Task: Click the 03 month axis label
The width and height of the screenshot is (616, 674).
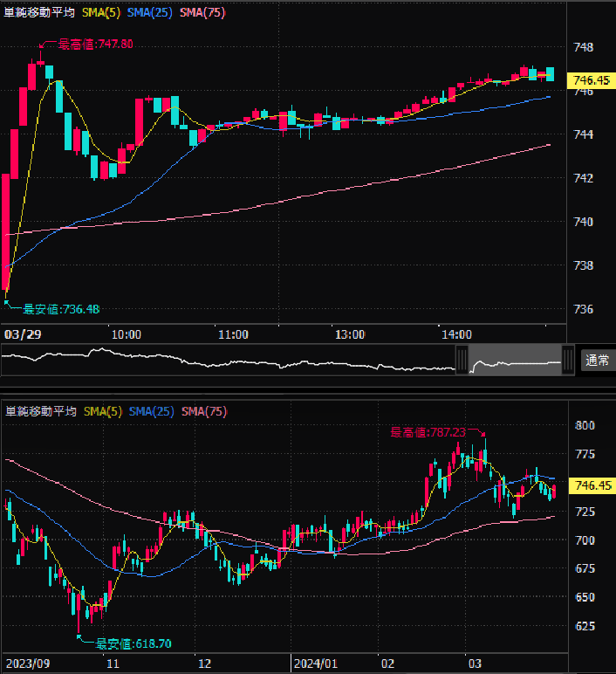Action: 475,664
